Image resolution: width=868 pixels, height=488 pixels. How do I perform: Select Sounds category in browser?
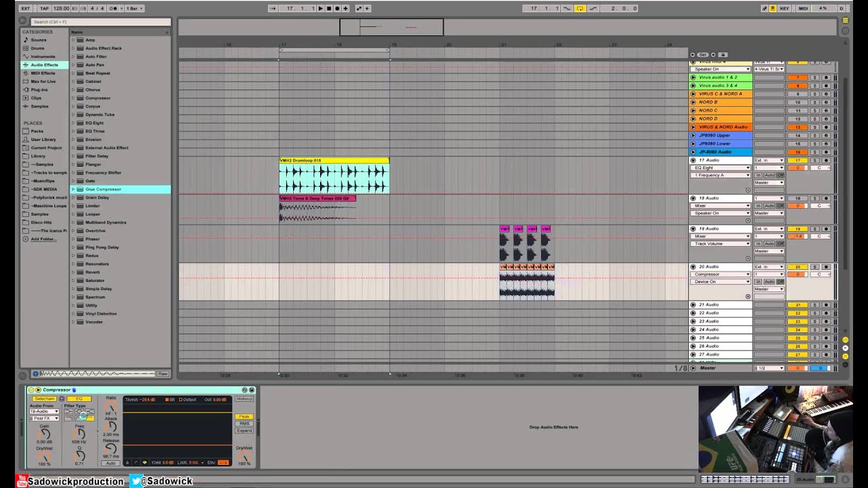39,40
